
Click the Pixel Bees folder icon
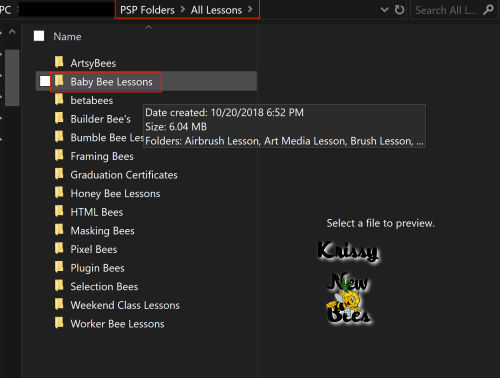[59, 248]
